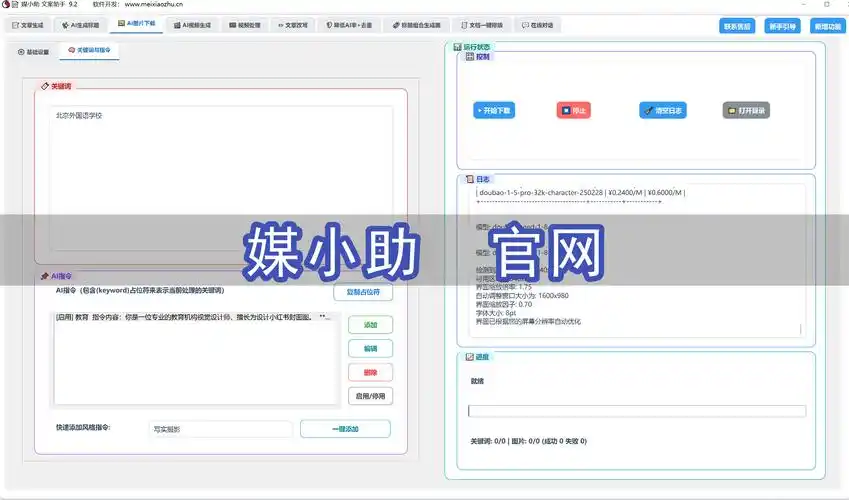Click the AI指令 pin icon
This screenshot has width=849, height=500.
click(x=45, y=276)
